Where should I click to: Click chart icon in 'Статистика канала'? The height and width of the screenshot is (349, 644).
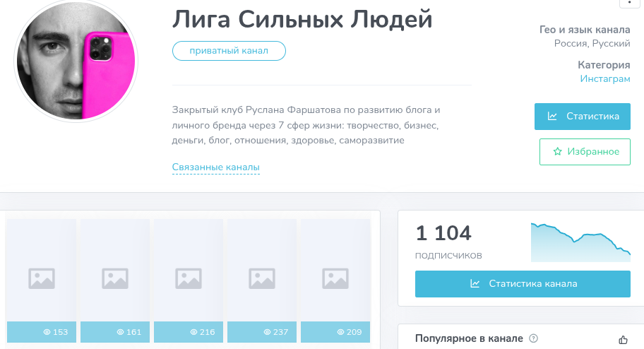[x=475, y=283]
